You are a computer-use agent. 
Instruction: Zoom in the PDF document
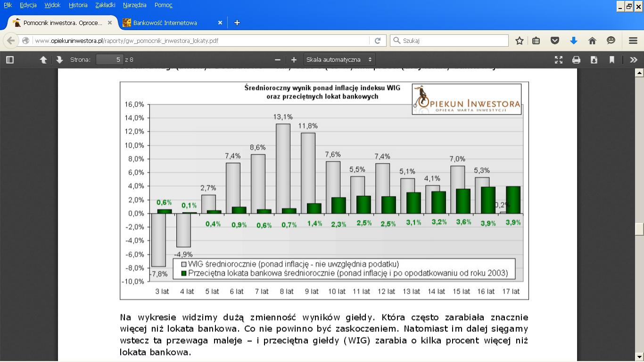[x=294, y=60]
